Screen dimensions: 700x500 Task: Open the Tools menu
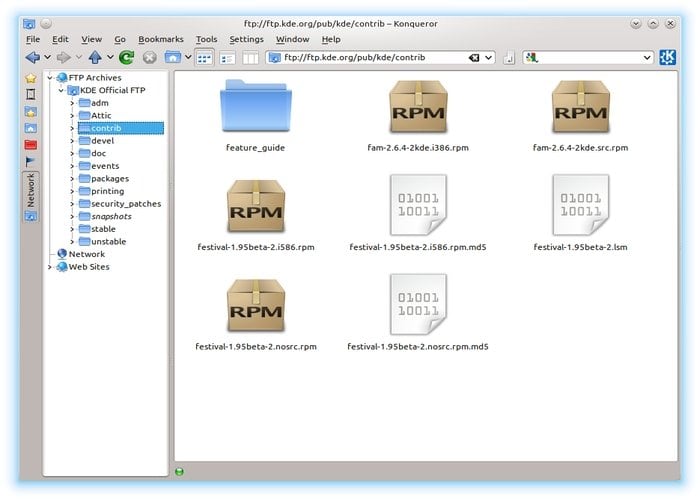[206, 39]
